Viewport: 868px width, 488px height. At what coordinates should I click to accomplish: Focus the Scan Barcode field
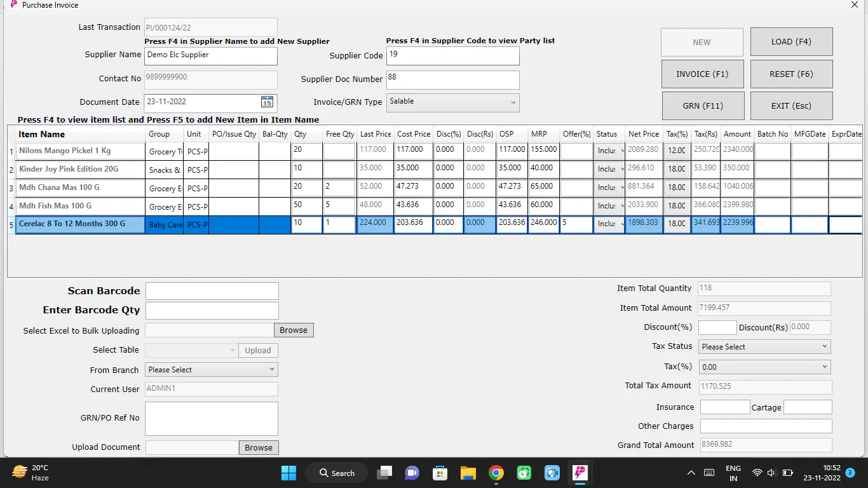pos(212,291)
